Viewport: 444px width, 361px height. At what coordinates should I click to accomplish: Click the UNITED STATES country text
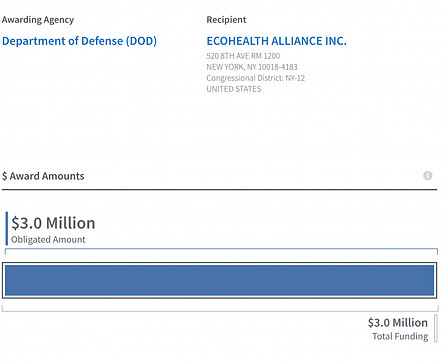coord(234,89)
